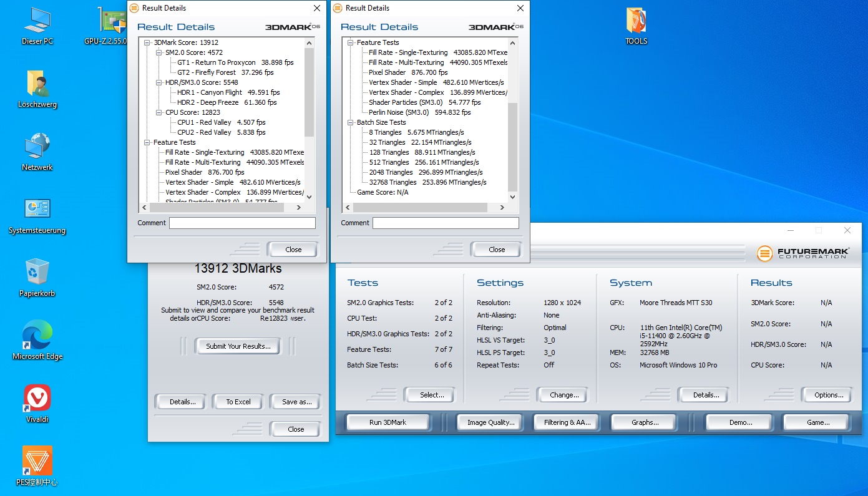Select the Perlin Noise (SM3.0) row

coord(419,112)
